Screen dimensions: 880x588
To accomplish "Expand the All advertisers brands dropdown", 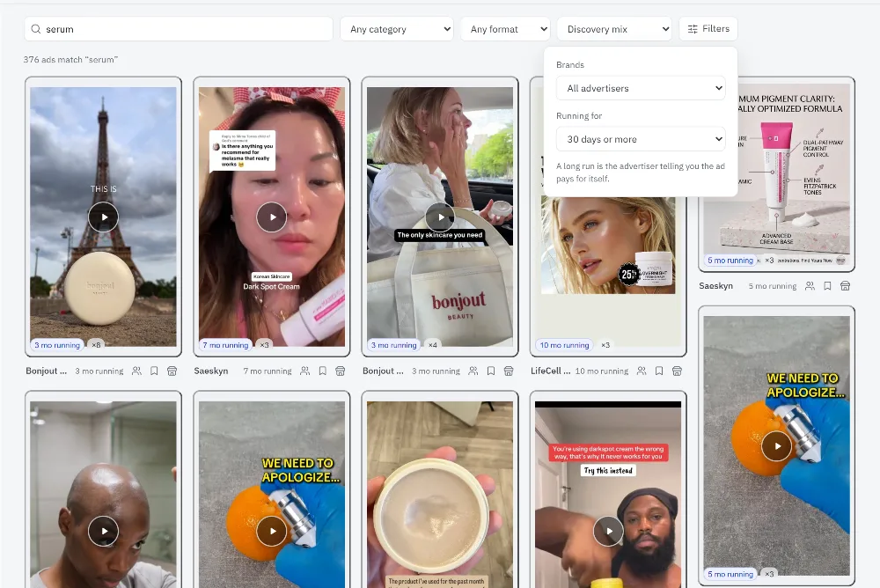I will pos(641,88).
